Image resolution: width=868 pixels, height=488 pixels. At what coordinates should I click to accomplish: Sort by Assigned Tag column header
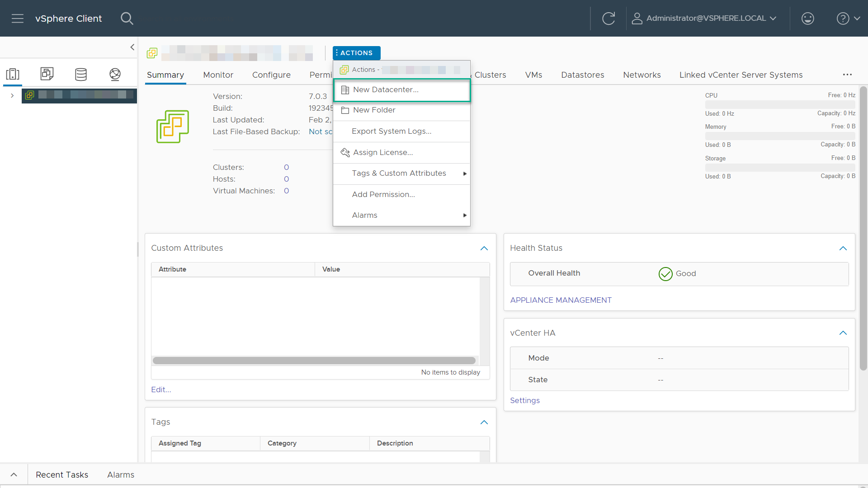pos(206,444)
